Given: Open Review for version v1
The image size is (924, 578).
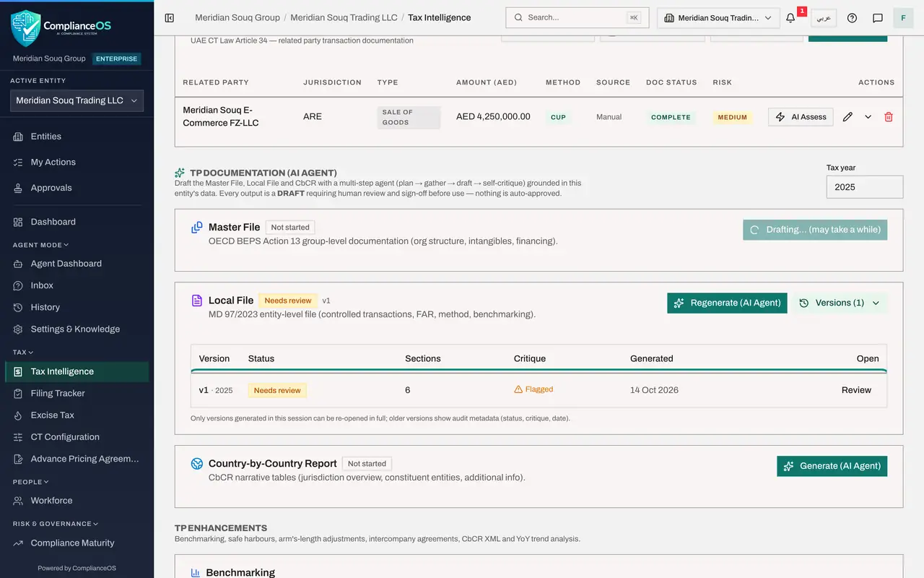Looking at the screenshot, I should 856,390.
